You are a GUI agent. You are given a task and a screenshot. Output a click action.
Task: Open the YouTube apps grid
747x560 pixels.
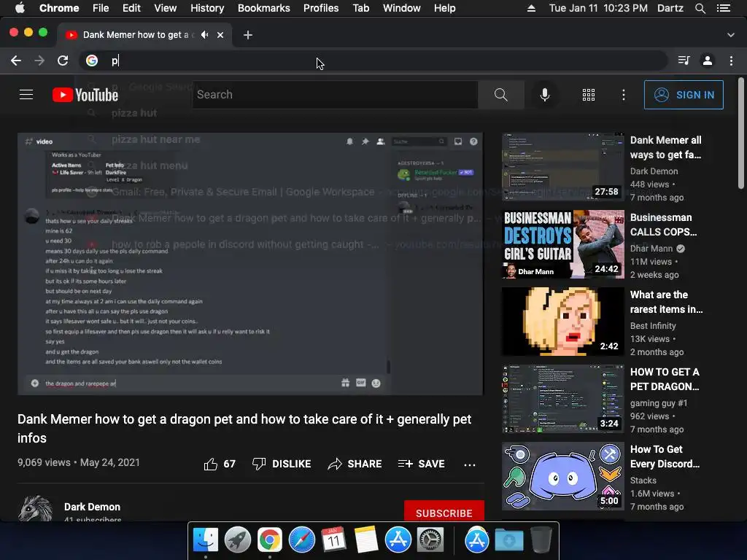pos(589,95)
